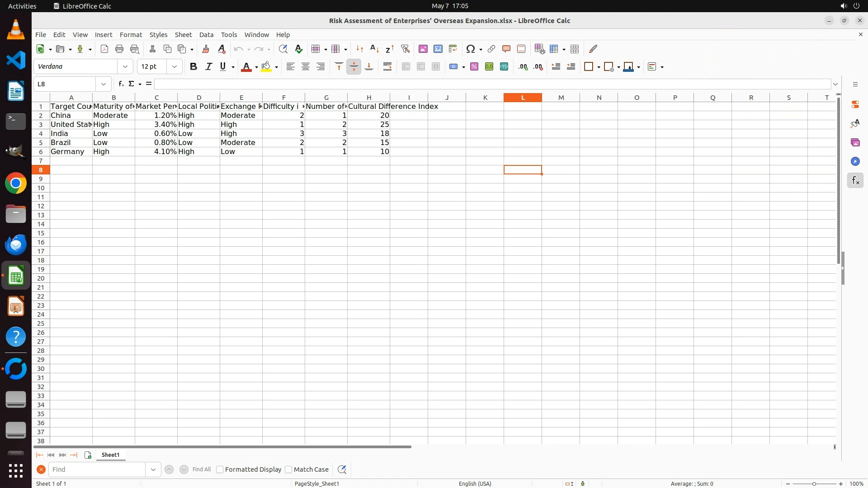The width and height of the screenshot is (868, 488).
Task: Enable the Match Case checkbox
Action: pos(288,469)
